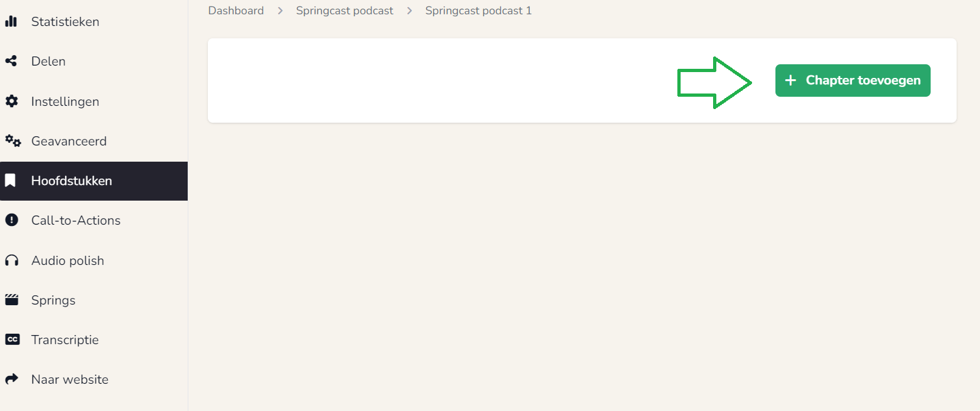Image resolution: width=980 pixels, height=411 pixels.
Task: Open the Call-to-Actions sidebar label
Action: point(76,220)
